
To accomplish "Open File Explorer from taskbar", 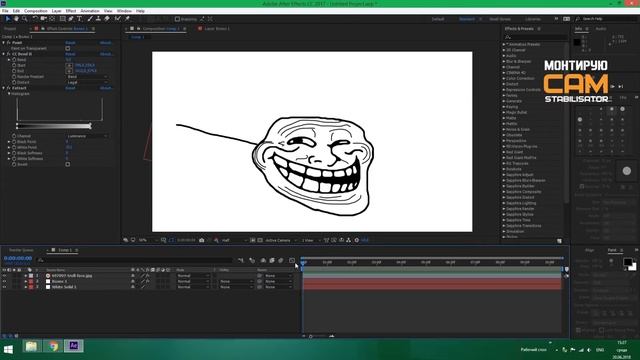I will pyautogui.click(x=31, y=346).
